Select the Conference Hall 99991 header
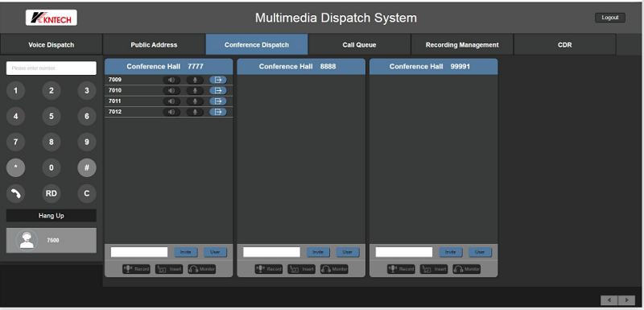This screenshot has height=310, width=644. [433, 67]
